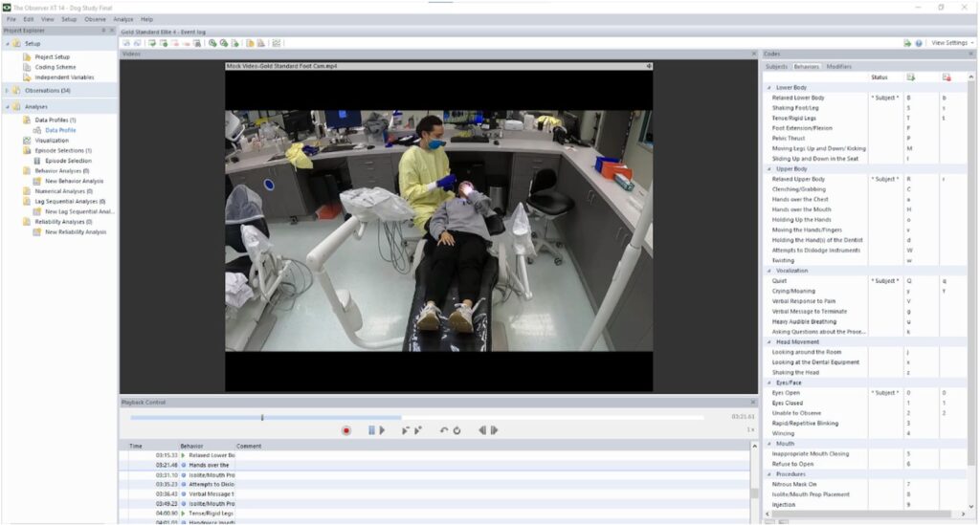Image resolution: width=980 pixels, height=525 pixels.
Task: Click the start-code column header icon
Action: [910, 77]
